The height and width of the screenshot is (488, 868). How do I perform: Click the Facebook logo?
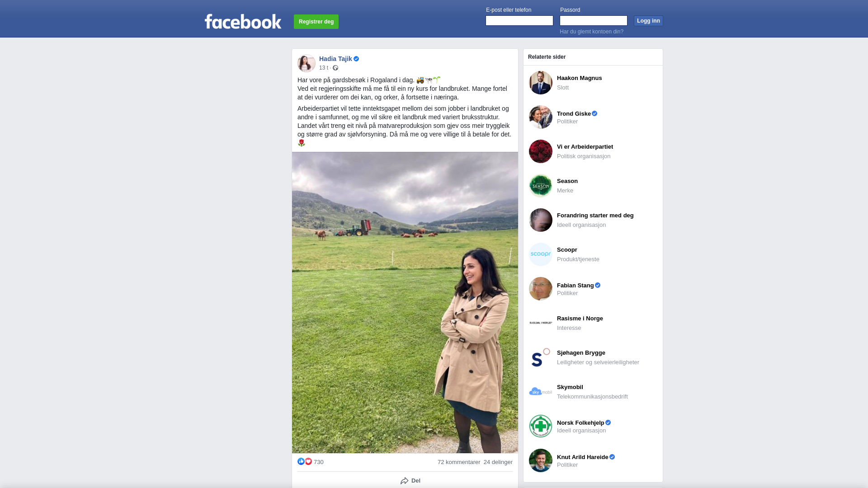[243, 21]
